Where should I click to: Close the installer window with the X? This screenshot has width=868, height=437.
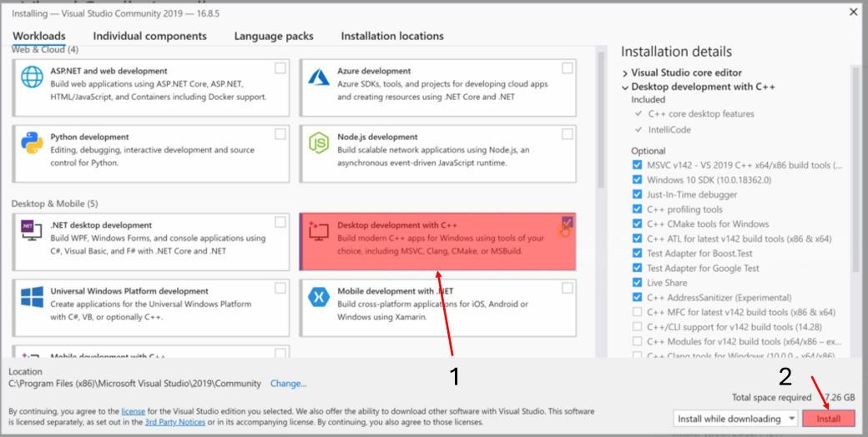pos(854,10)
